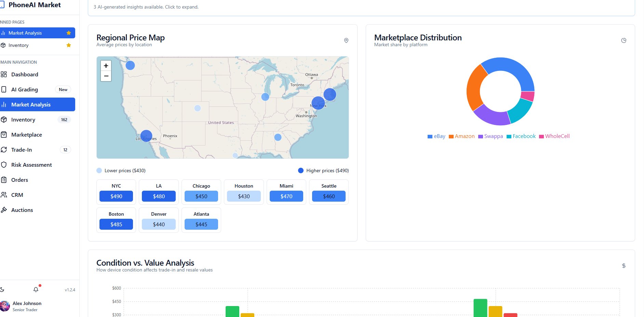Click the PhoneAI Market logo

pyautogui.click(x=31, y=5)
